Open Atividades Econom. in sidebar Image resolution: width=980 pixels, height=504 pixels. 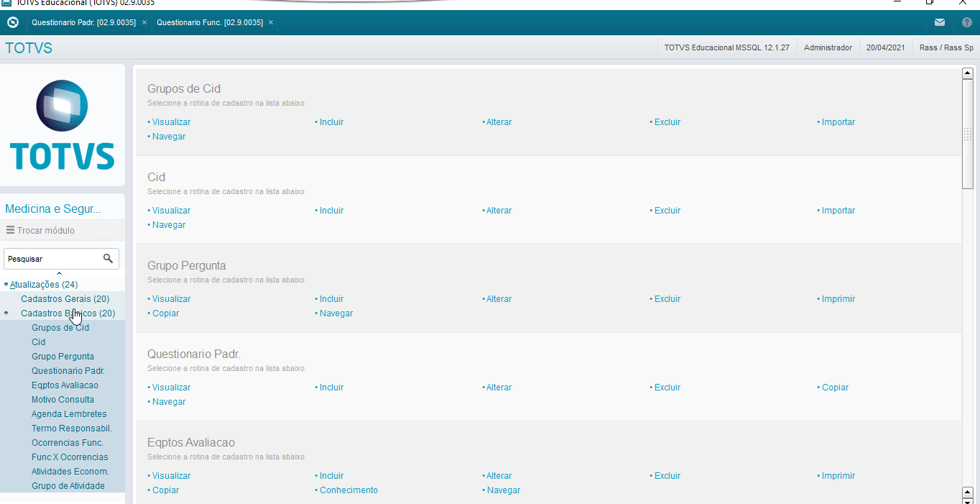(70, 472)
